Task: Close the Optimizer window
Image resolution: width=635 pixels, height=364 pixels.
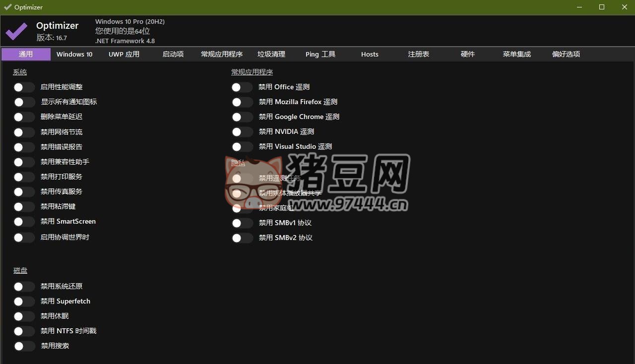Action: tap(625, 7)
